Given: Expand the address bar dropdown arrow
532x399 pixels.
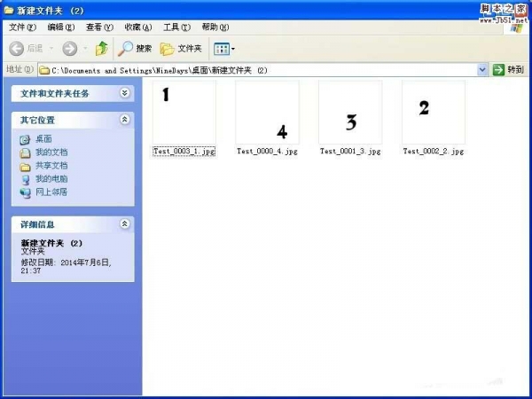Looking at the screenshot, I should [482, 69].
